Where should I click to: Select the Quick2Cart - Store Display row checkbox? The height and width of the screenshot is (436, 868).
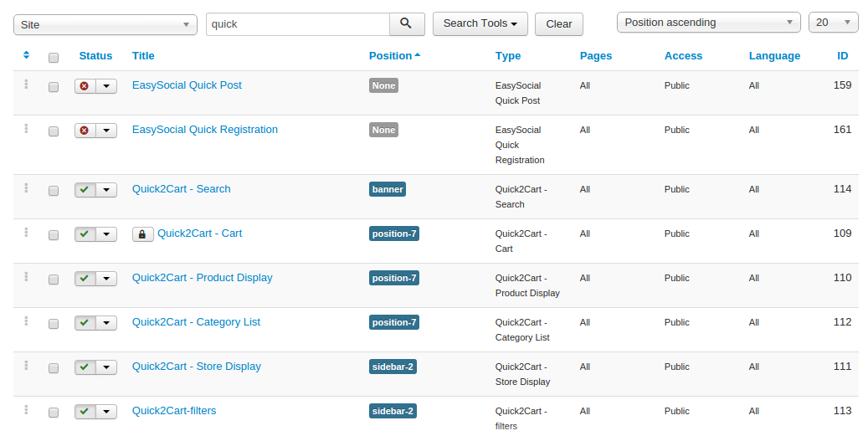click(x=54, y=368)
